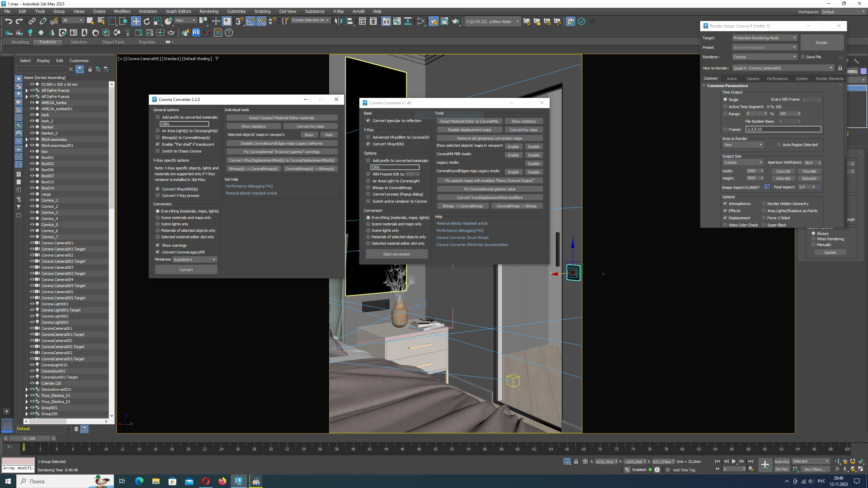Image resolution: width=868 pixels, height=488 pixels.
Task: Enable 'Bitmap to CoronaBitmap' checkbox in v1.46
Action: click(368, 187)
